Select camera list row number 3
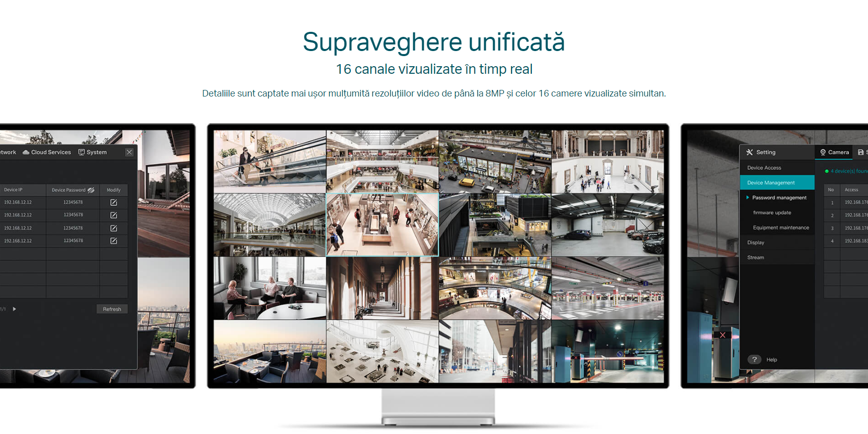This screenshot has height=434, width=868. pos(846,228)
